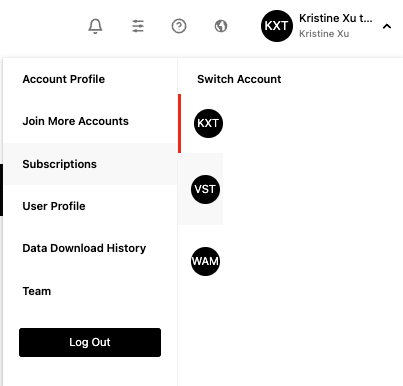
Task: Select the Team menu item
Action: [37, 291]
